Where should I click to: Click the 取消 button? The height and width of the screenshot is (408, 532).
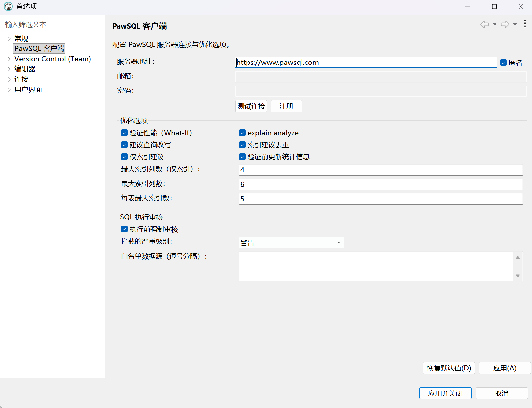click(x=502, y=393)
